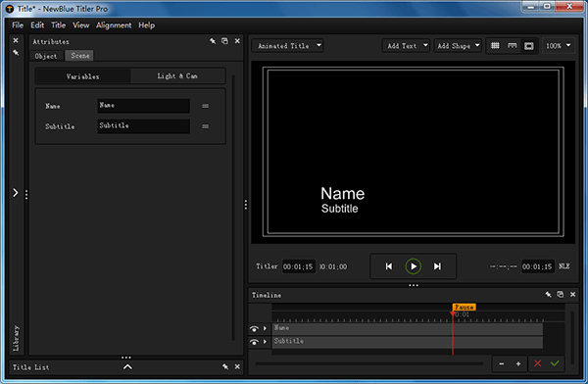Screen dimensions: 588x384
Task: Zoom out the timeline with minus button
Action: [x=502, y=363]
